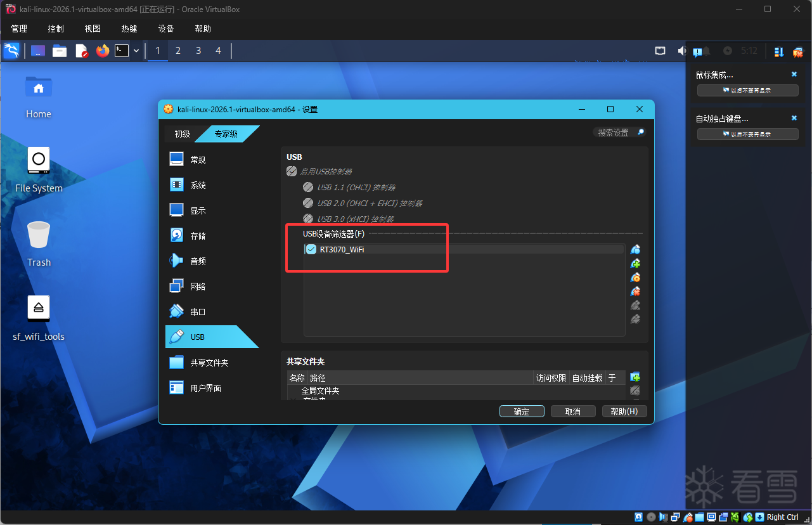Cancel settings with the 取消 button

(x=573, y=412)
